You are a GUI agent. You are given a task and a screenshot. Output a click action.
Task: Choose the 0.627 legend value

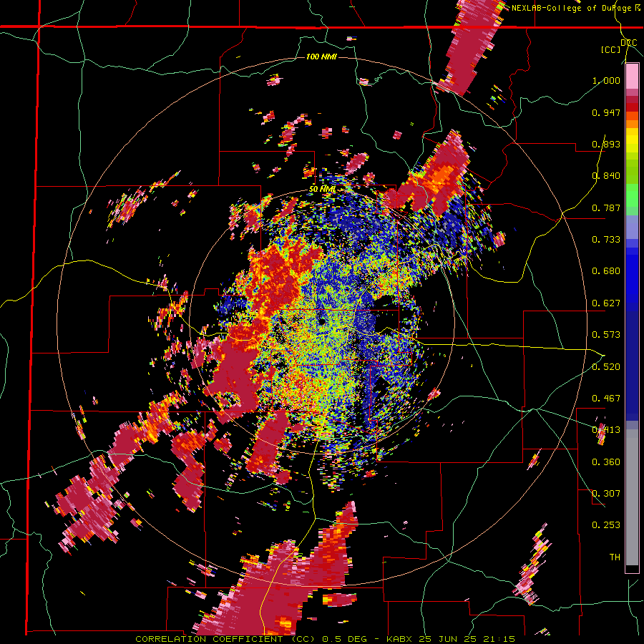tap(606, 303)
